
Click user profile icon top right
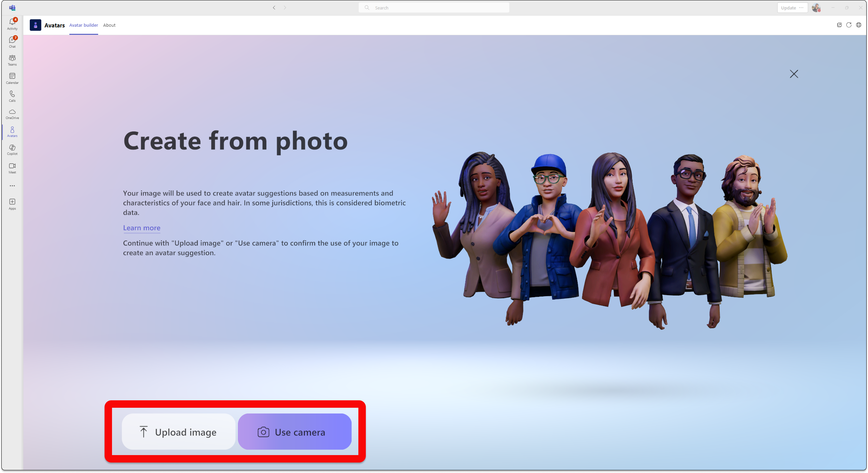(x=816, y=7)
